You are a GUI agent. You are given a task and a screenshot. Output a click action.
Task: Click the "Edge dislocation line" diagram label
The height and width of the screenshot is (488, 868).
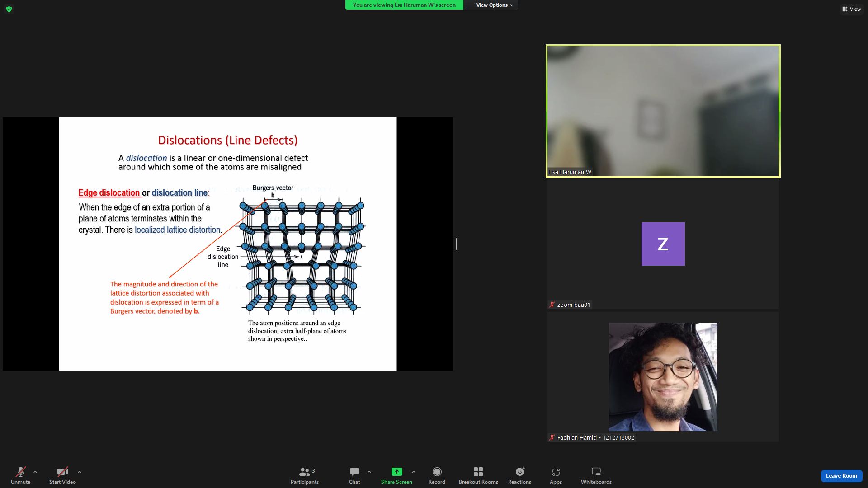click(223, 257)
